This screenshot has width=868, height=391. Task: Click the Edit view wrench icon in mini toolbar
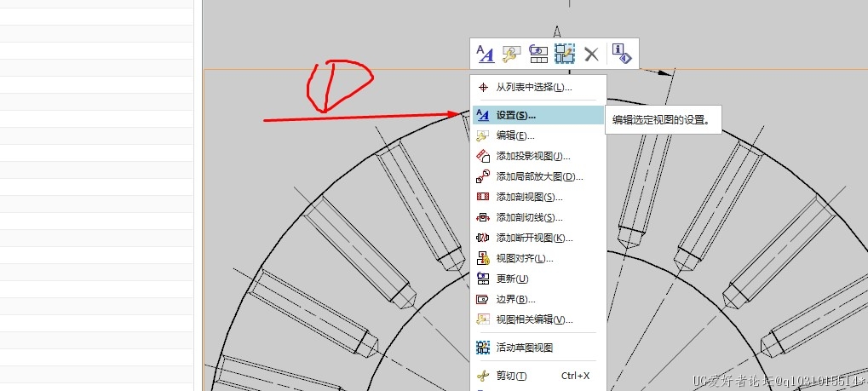tap(511, 54)
